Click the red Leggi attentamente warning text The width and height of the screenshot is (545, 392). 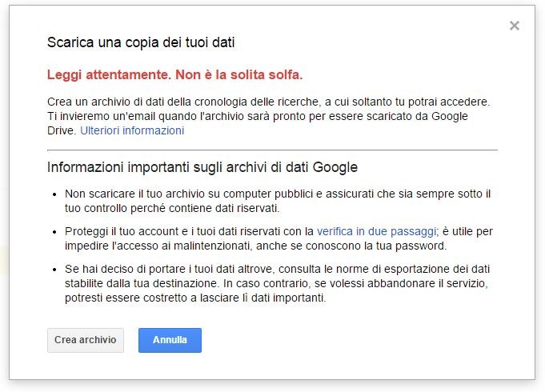tap(174, 75)
